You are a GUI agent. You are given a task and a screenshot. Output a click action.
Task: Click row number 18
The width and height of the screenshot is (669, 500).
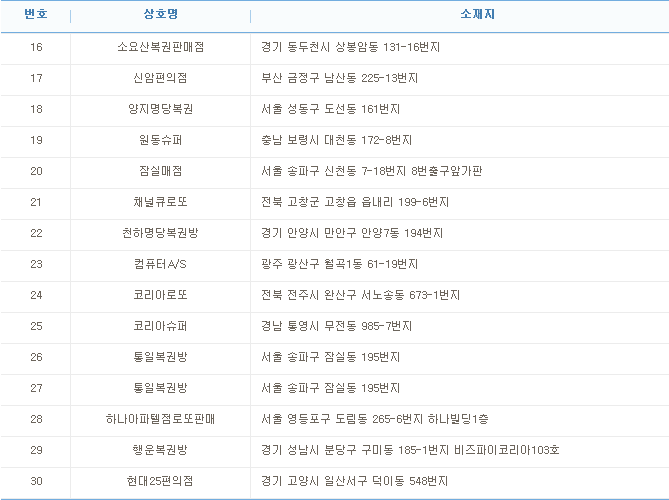36,109
